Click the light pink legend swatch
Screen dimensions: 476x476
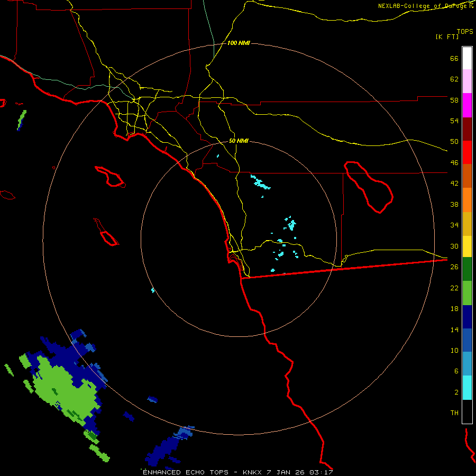tap(467, 81)
